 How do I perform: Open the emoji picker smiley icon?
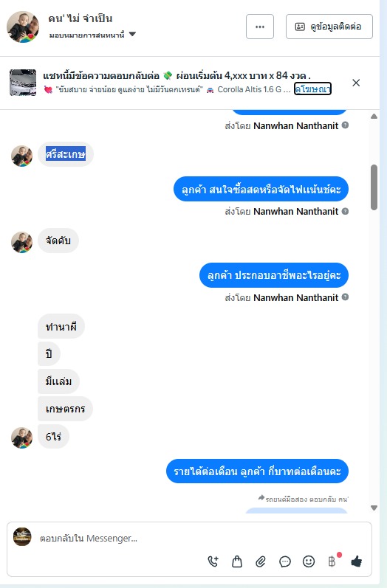tap(309, 561)
